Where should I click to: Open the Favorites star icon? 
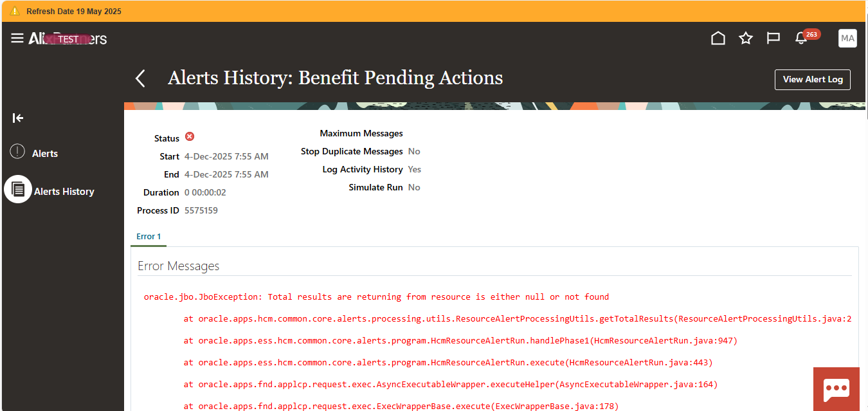[x=746, y=39]
